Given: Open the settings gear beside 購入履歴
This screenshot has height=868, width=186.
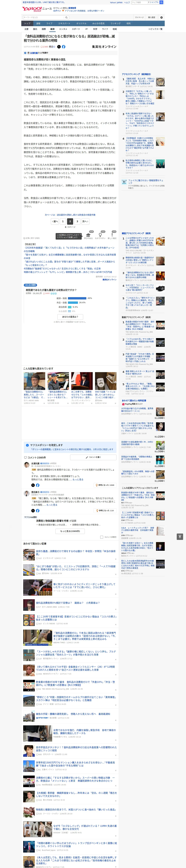Looking at the screenshot, I should 161,17.
